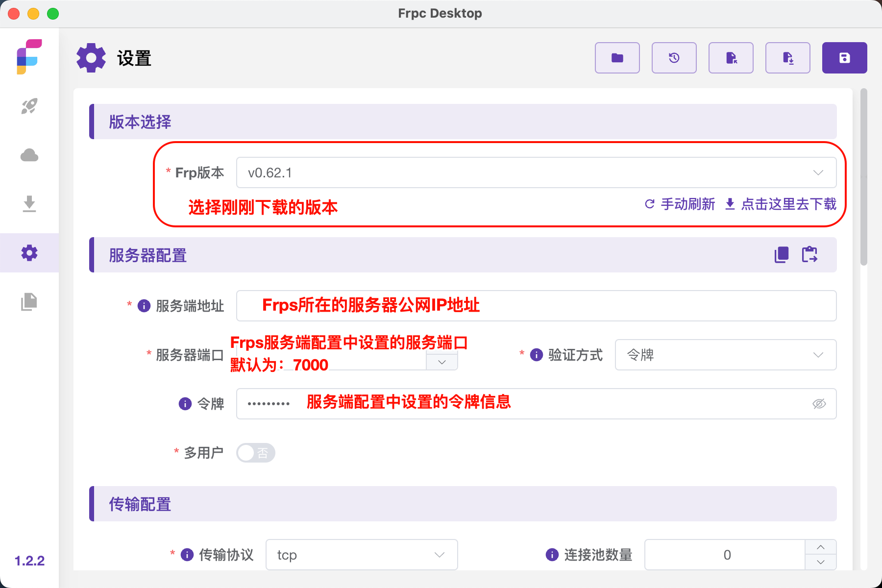This screenshot has height=588, width=882.
Task: Open the 传输协议 tcp dropdown
Action: coord(361,555)
